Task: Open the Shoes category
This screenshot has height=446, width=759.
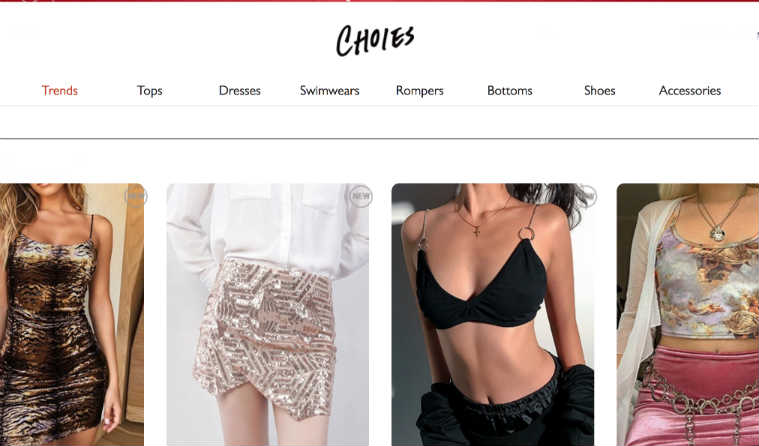Action: click(600, 91)
